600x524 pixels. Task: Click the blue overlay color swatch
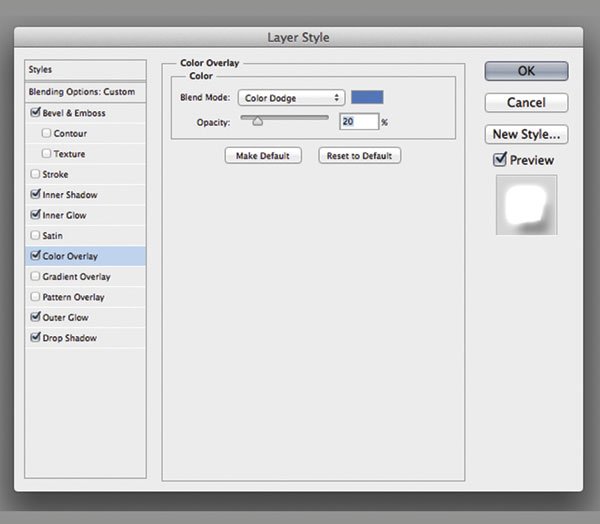(367, 98)
